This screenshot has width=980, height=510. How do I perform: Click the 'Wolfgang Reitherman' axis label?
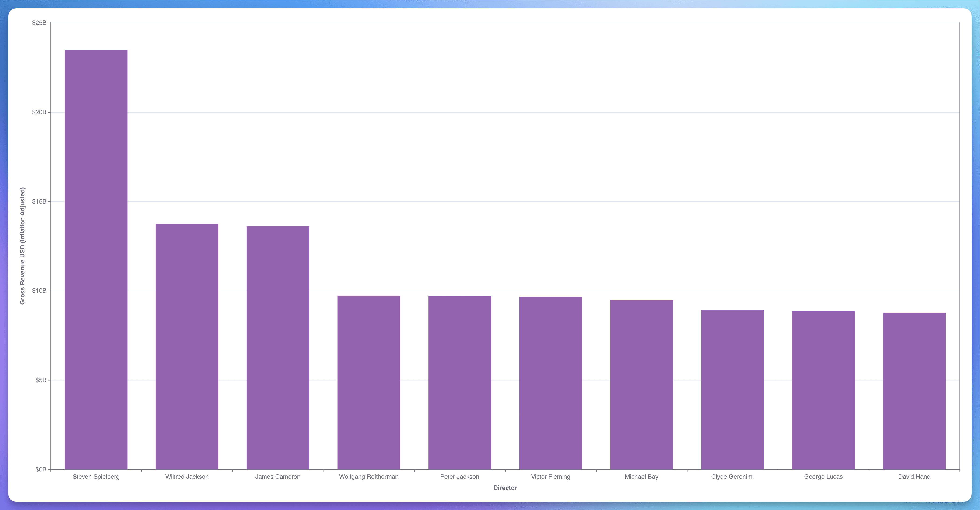tap(369, 477)
